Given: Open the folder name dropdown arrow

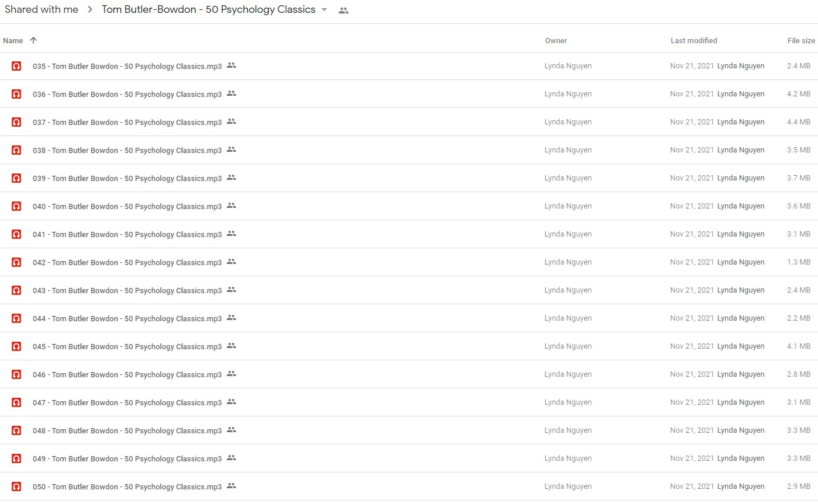Looking at the screenshot, I should (324, 10).
